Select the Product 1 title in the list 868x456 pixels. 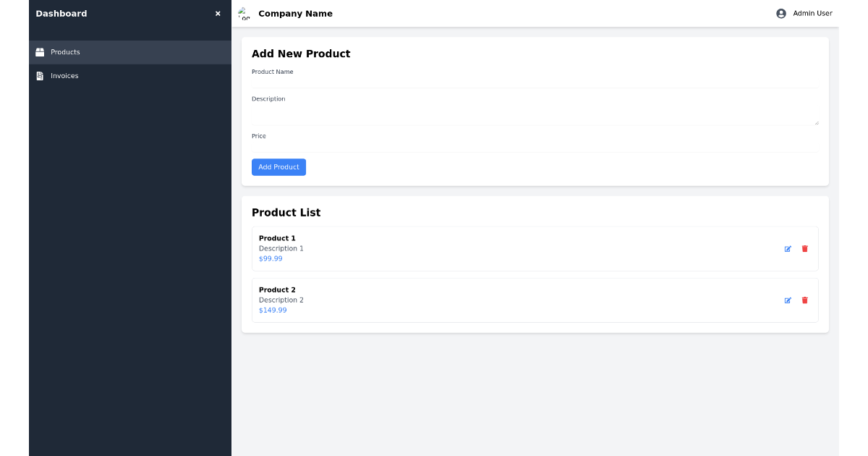click(277, 238)
